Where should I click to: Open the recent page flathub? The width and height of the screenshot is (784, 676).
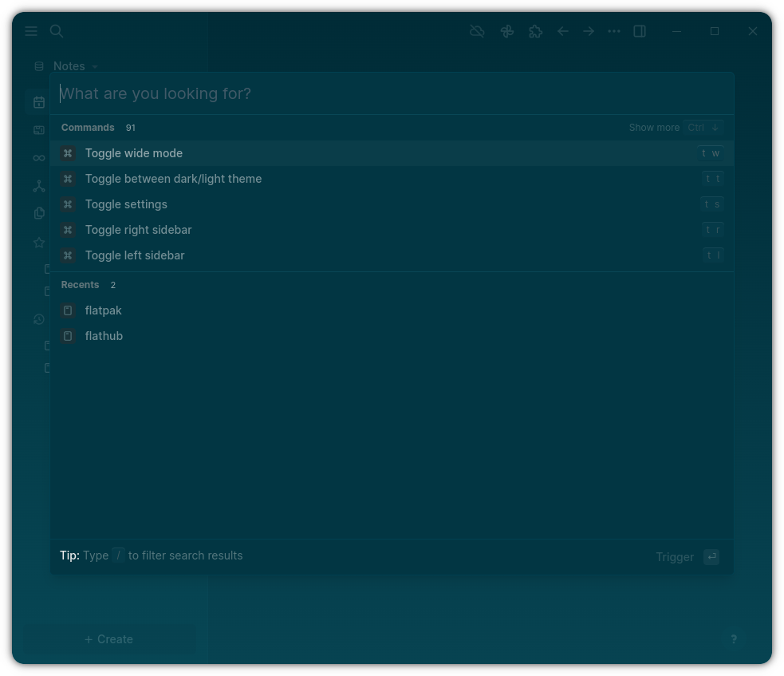(104, 336)
